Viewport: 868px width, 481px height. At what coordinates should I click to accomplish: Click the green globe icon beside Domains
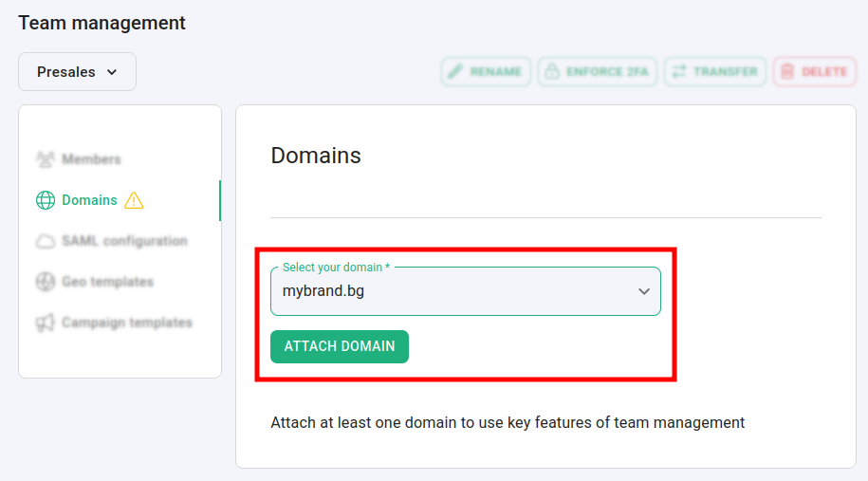(x=45, y=200)
